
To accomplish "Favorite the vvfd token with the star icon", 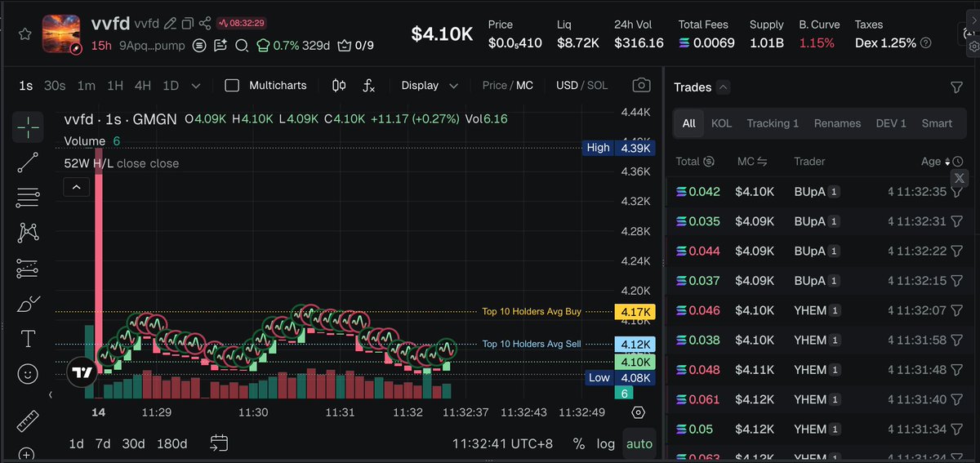I will (x=25, y=34).
